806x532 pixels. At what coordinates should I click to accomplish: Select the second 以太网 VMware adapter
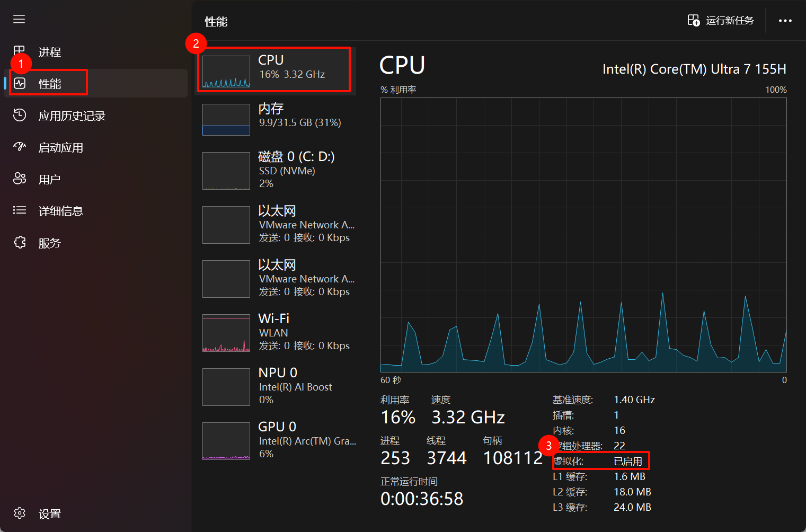pos(276,278)
